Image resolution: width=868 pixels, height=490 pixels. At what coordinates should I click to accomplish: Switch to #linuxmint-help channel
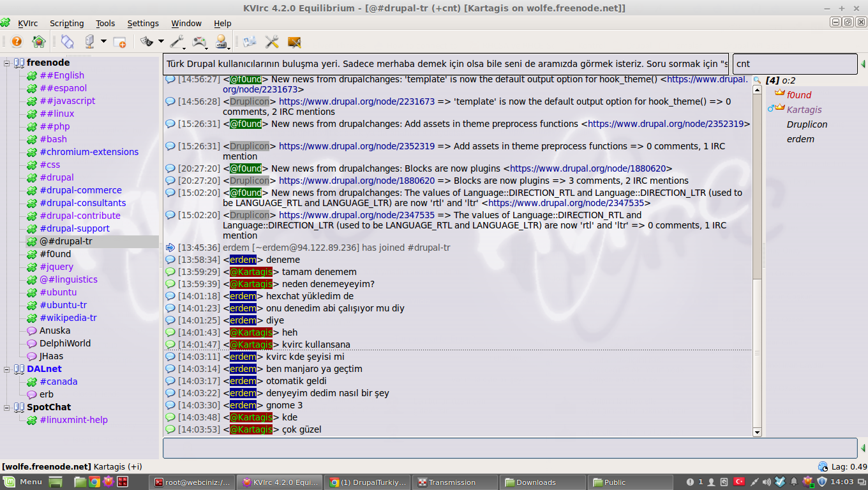click(x=73, y=420)
